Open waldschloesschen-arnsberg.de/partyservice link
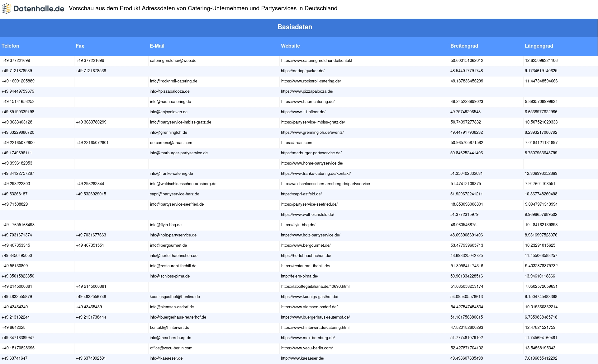 pos(325,184)
